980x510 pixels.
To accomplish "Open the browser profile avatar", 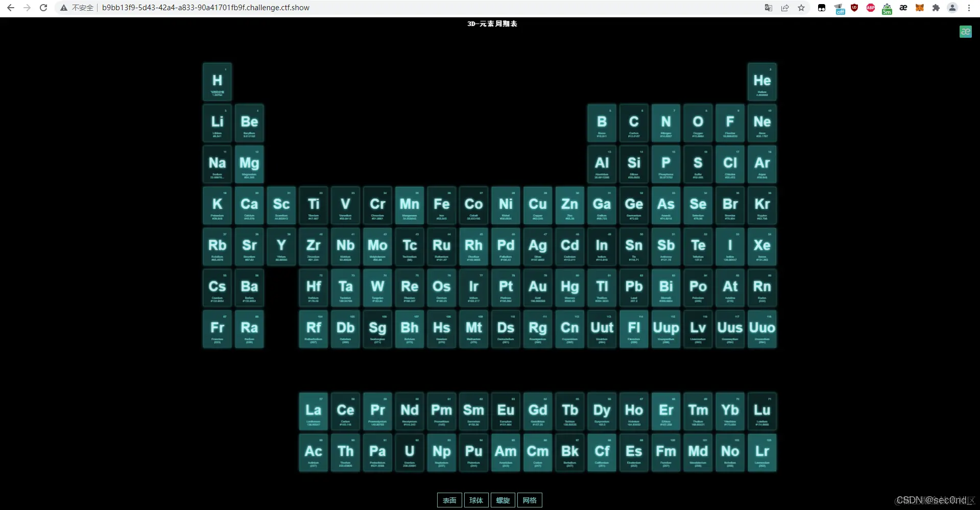I will [x=952, y=8].
